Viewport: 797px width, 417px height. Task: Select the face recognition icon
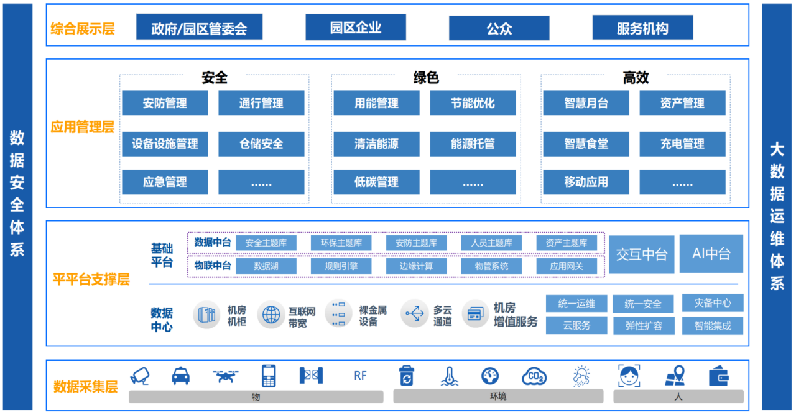click(629, 376)
